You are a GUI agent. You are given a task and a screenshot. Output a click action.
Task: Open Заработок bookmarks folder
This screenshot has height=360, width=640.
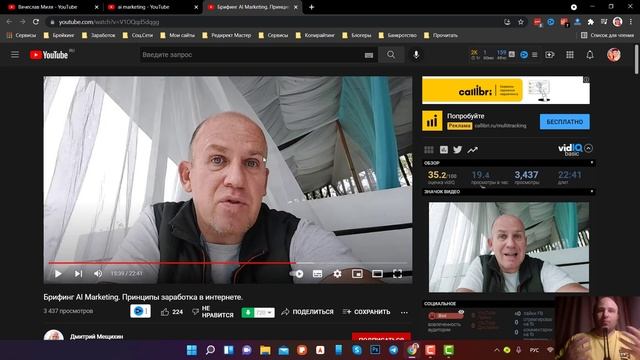tap(98, 36)
